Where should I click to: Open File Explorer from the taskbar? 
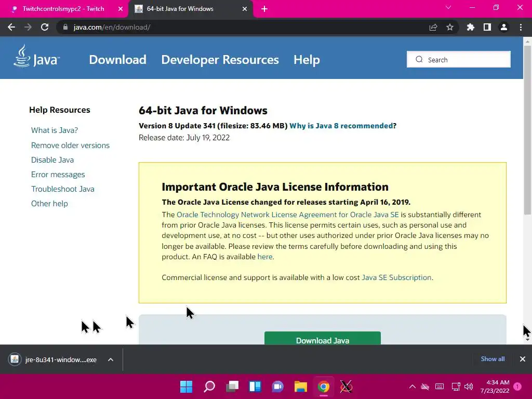(x=301, y=387)
